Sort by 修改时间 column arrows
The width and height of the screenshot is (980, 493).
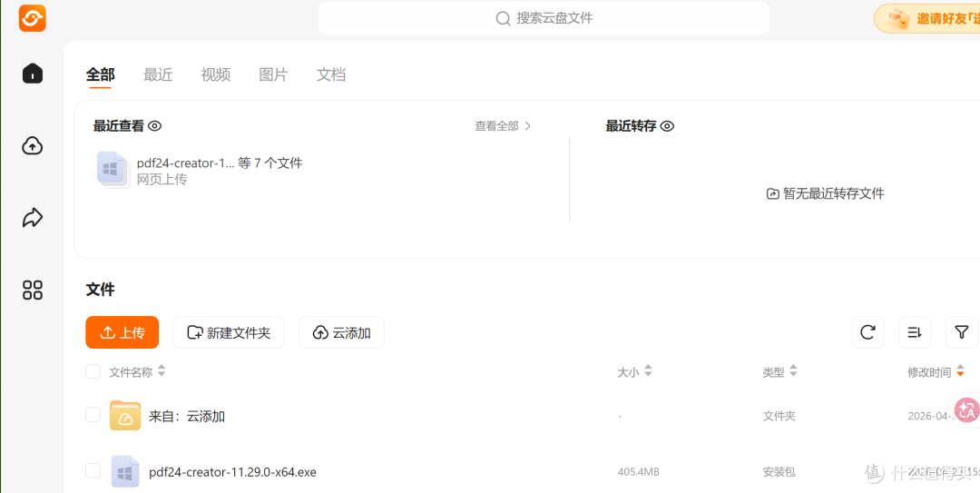click(x=961, y=371)
